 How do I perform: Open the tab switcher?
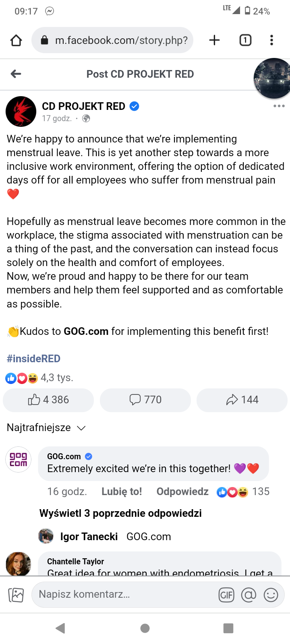(x=245, y=40)
